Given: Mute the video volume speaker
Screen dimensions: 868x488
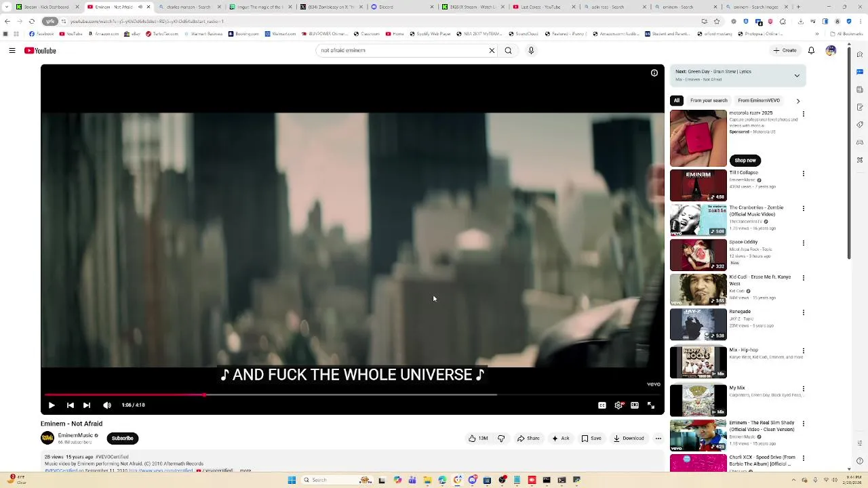Looking at the screenshot, I should point(107,405).
